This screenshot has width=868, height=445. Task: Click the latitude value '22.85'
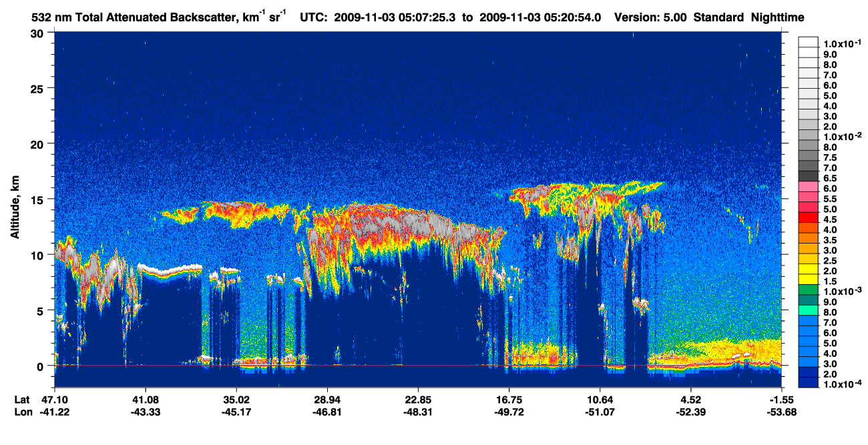(x=418, y=400)
